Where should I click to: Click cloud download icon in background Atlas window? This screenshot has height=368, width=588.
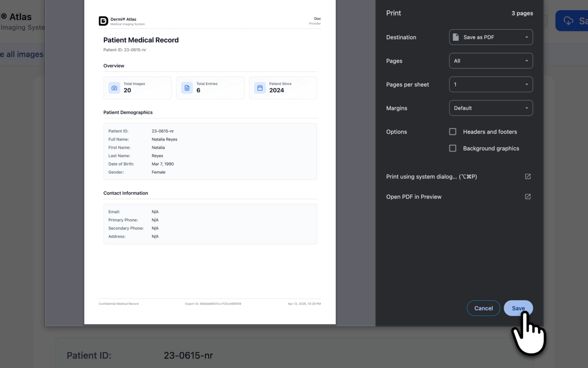coord(569,21)
